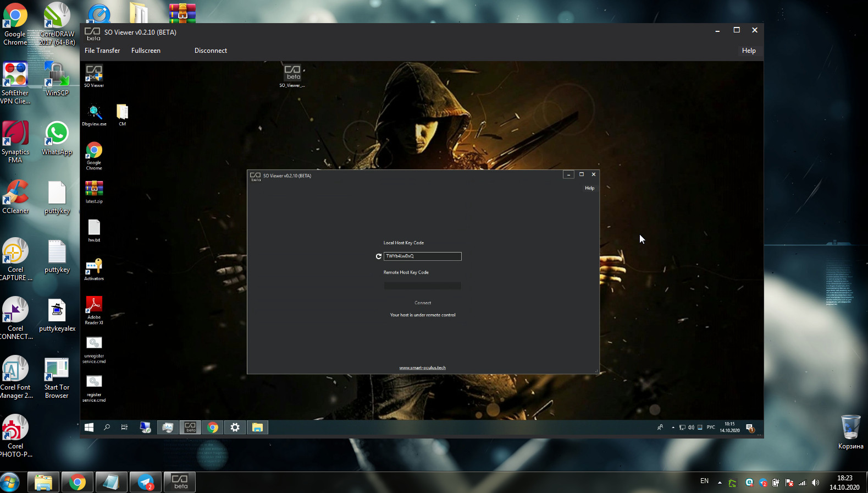
Task: Select Adobe Reader XI on remote desktop
Action: click(x=94, y=310)
